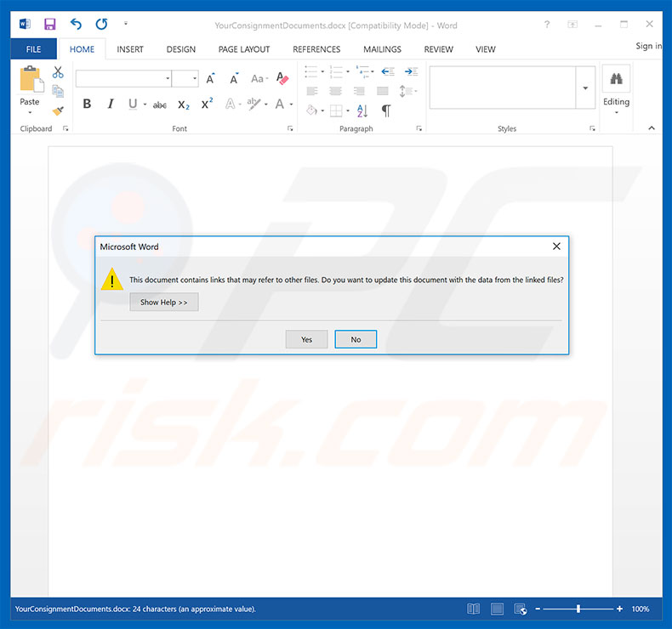
Task: Switch to the PAGE LAYOUT tab
Action: (x=244, y=49)
